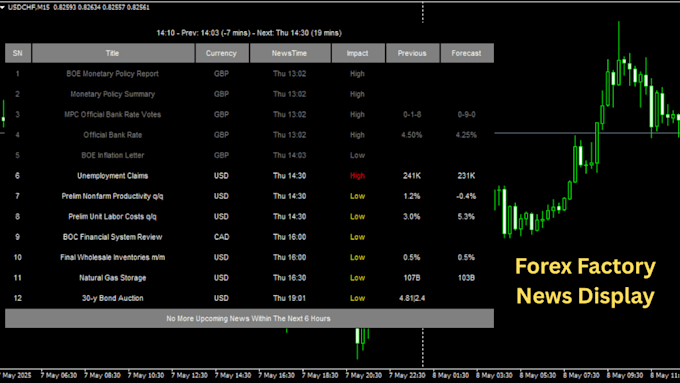680x383 pixels.
Task: Click the NewsTime column header
Action: pyautogui.click(x=290, y=53)
